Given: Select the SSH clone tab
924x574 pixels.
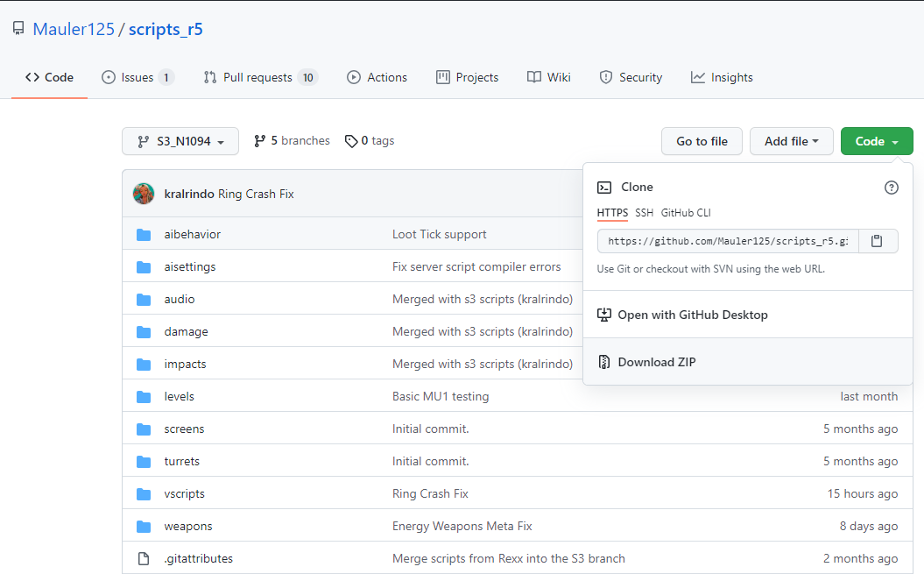Looking at the screenshot, I should pos(644,213).
